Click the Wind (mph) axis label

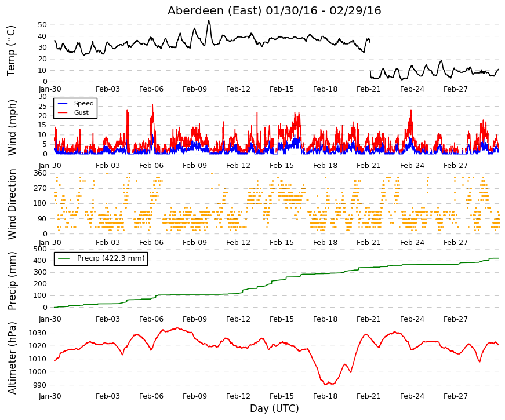coord(12,128)
